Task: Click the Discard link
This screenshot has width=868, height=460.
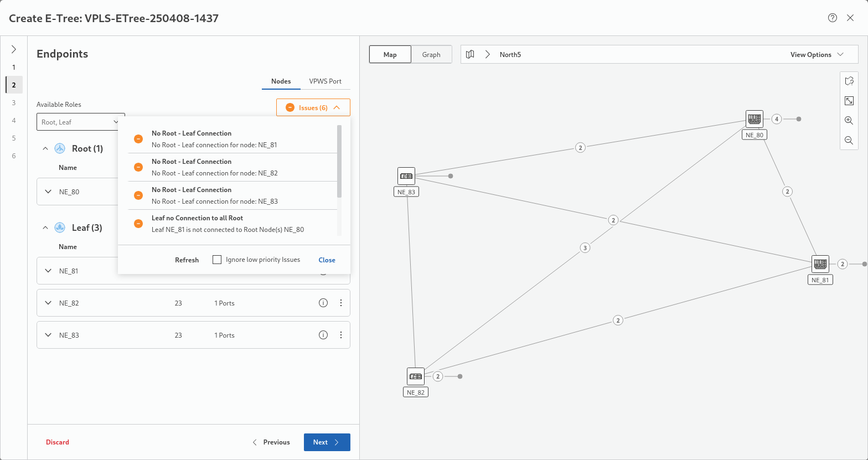Action: point(58,442)
